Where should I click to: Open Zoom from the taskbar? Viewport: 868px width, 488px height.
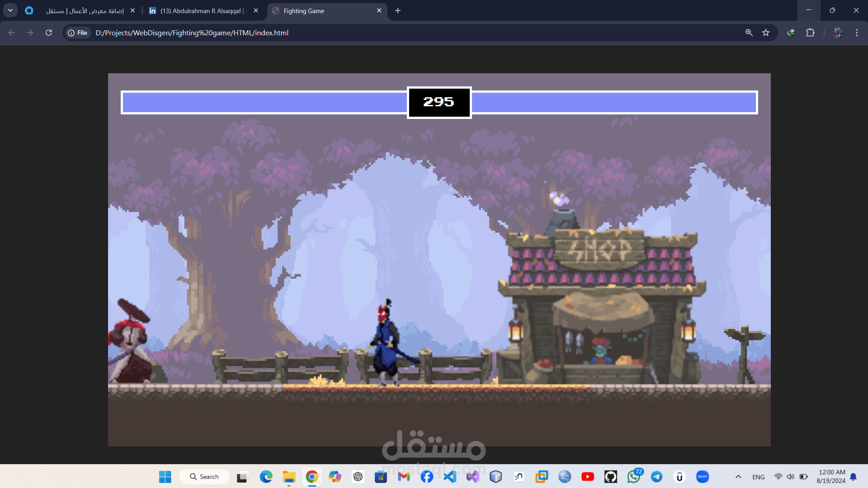[x=703, y=477]
